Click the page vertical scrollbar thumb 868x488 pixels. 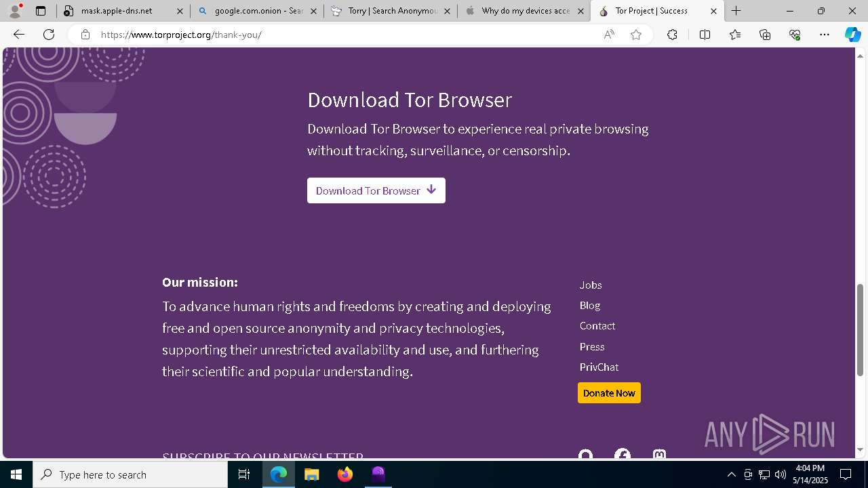coord(860,329)
